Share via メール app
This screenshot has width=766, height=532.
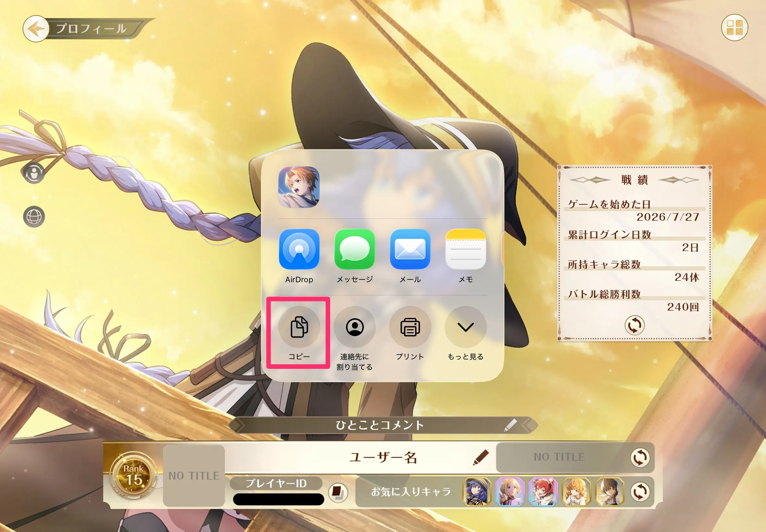(x=410, y=256)
